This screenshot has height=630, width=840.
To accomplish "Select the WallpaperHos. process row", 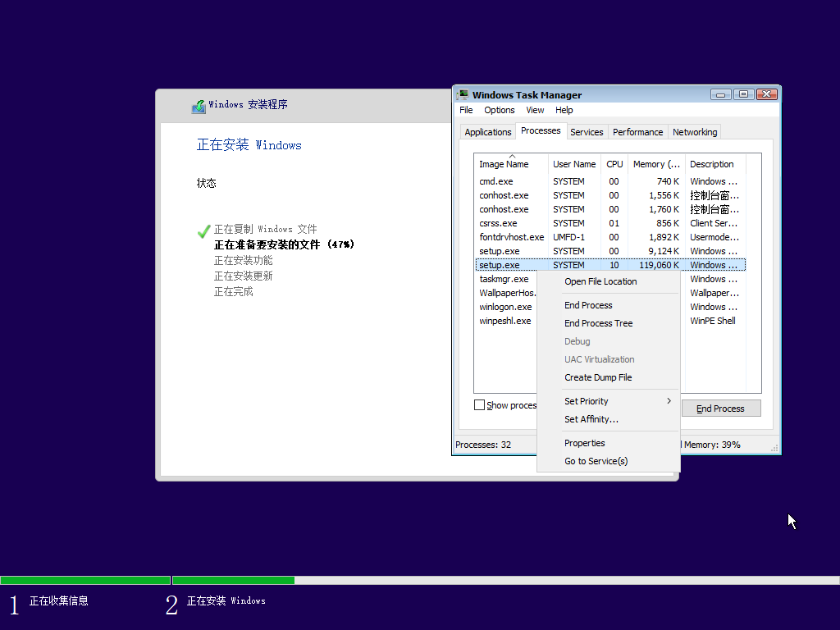I will tap(505, 293).
